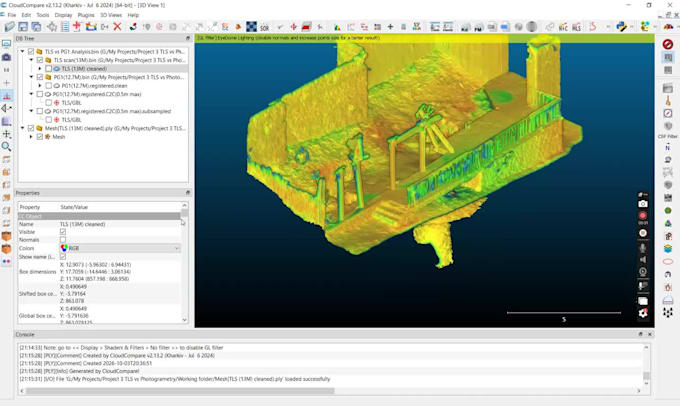
Task: Click the Open file toolbar icon
Action: coord(10,27)
